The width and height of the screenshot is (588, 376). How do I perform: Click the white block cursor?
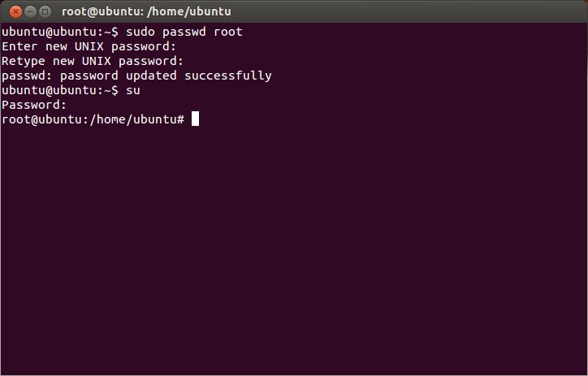(195, 119)
